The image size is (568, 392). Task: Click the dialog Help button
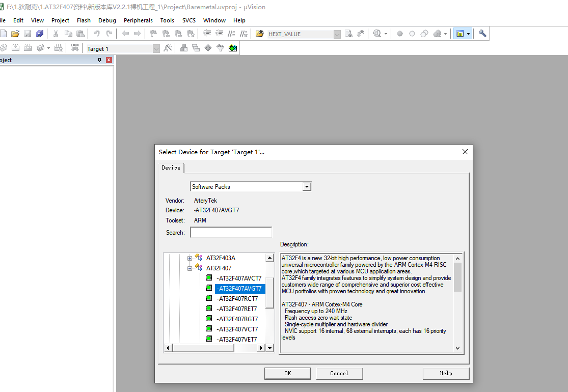click(x=446, y=374)
